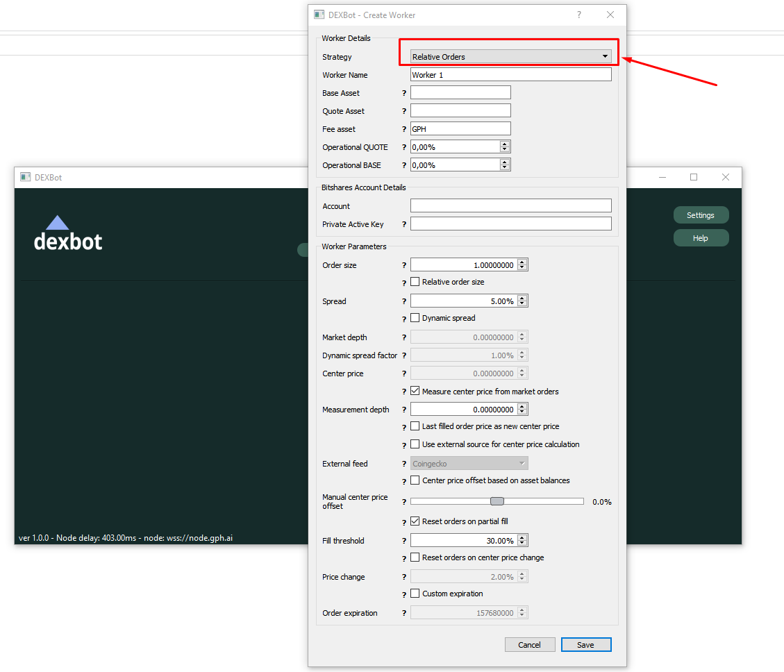Click the help question mark beside External feed
This screenshot has width=784, height=672.
tap(404, 464)
